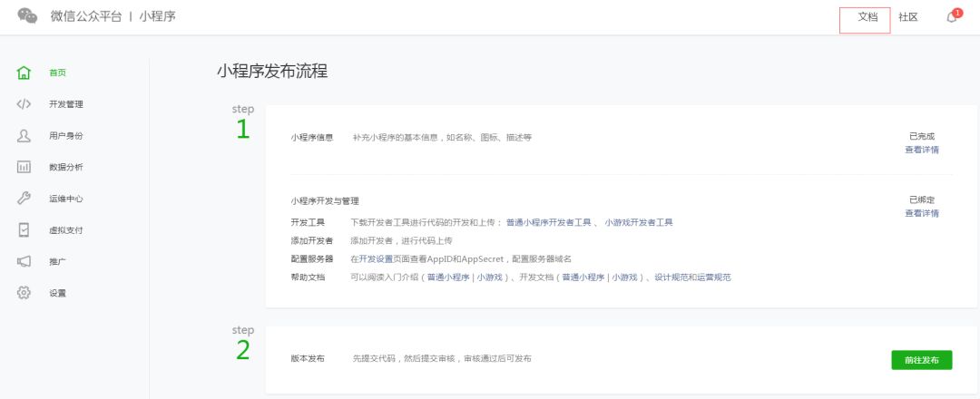The width and height of the screenshot is (980, 399).
Task: Click the green 前往发布 button
Action: point(921,360)
